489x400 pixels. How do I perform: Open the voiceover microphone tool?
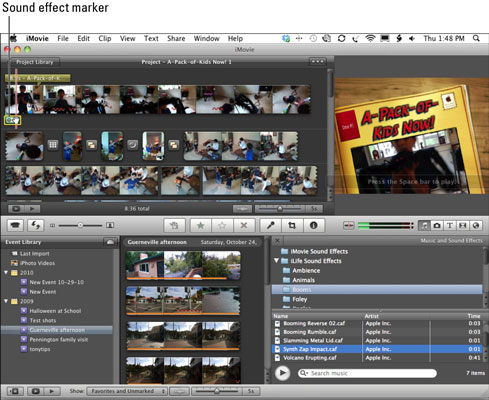coord(271,225)
